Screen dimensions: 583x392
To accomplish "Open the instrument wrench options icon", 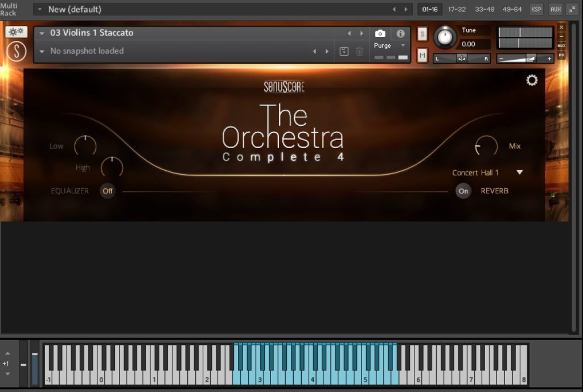I will click(x=17, y=32).
